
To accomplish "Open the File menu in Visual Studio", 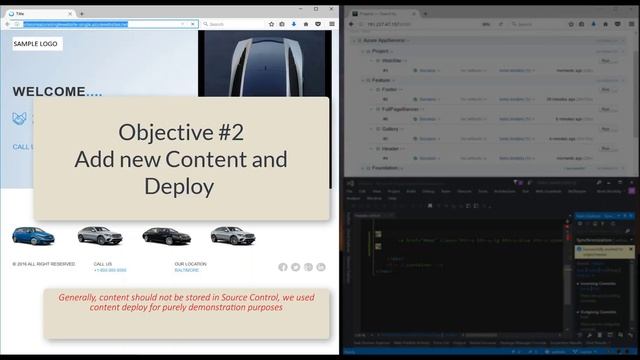I will coord(349,191).
